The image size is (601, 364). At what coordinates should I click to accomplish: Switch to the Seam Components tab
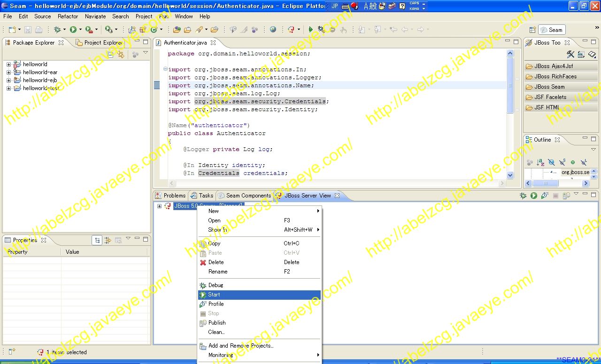click(x=244, y=196)
